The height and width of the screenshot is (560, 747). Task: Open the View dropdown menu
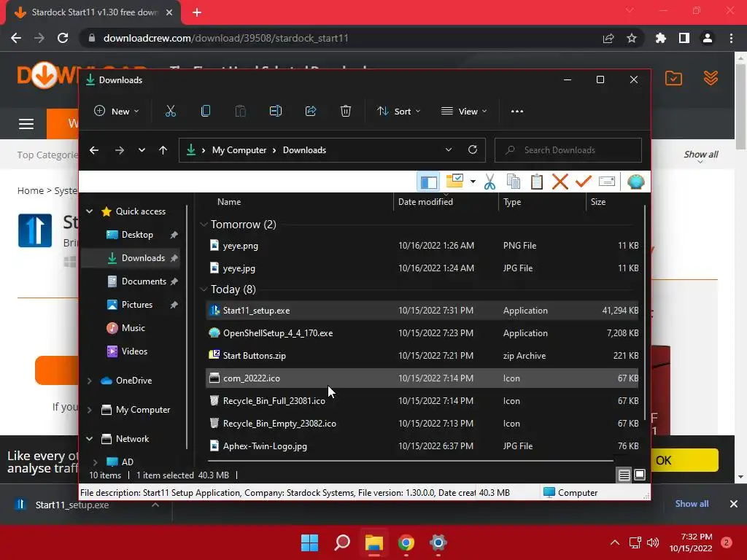pos(464,112)
